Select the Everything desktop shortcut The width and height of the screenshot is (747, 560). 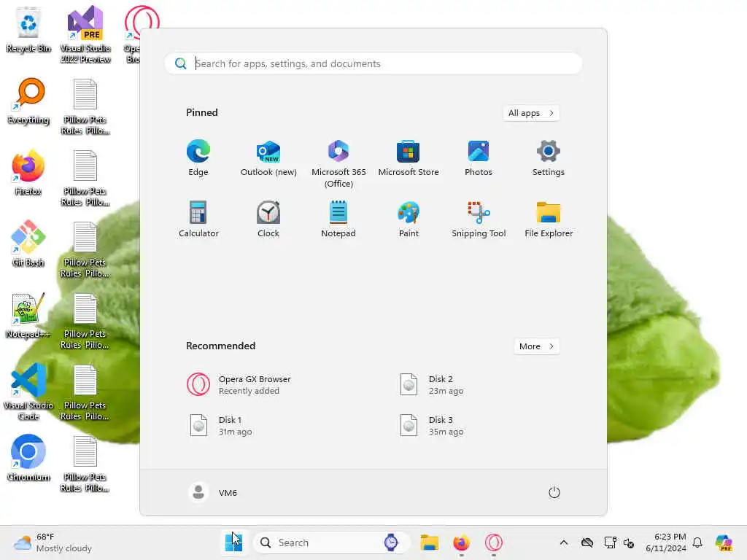pyautogui.click(x=28, y=101)
